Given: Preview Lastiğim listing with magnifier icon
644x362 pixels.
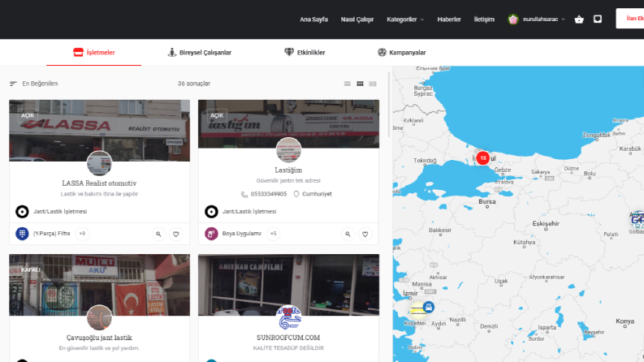Looking at the screenshot, I should (348, 234).
